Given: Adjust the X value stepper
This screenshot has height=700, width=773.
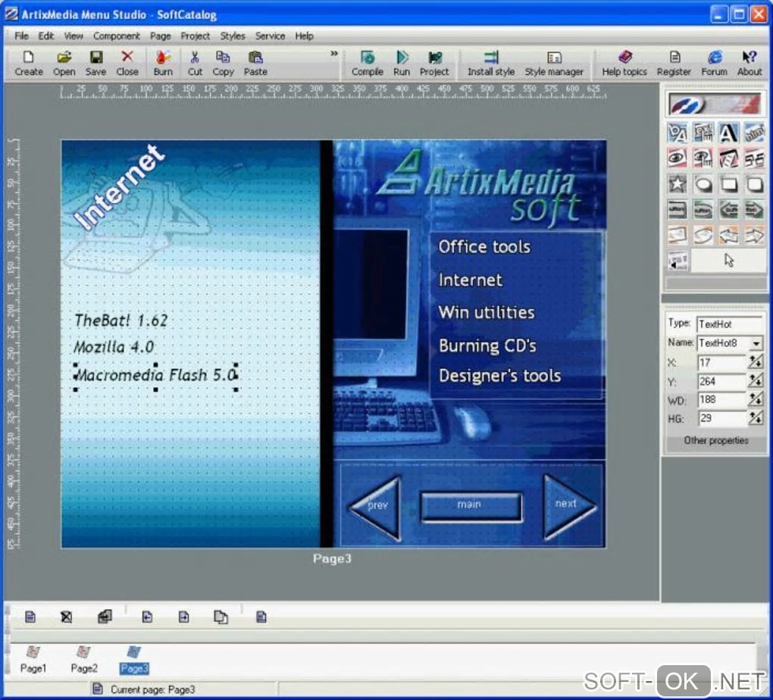Looking at the screenshot, I should (x=756, y=362).
